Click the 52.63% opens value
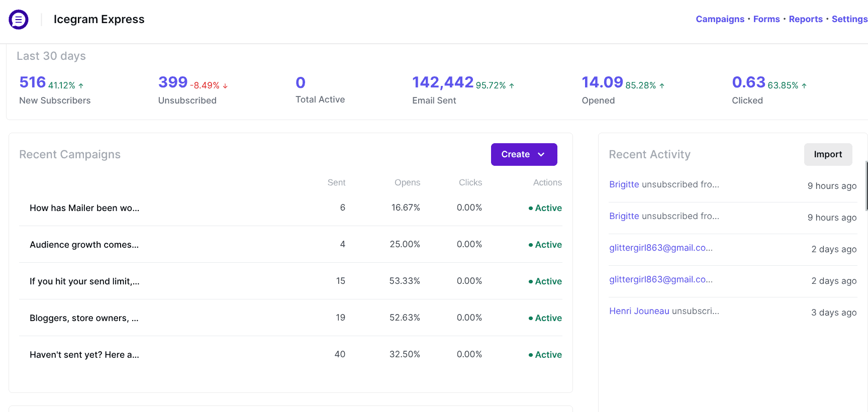Image resolution: width=868 pixels, height=412 pixels. pyautogui.click(x=405, y=318)
